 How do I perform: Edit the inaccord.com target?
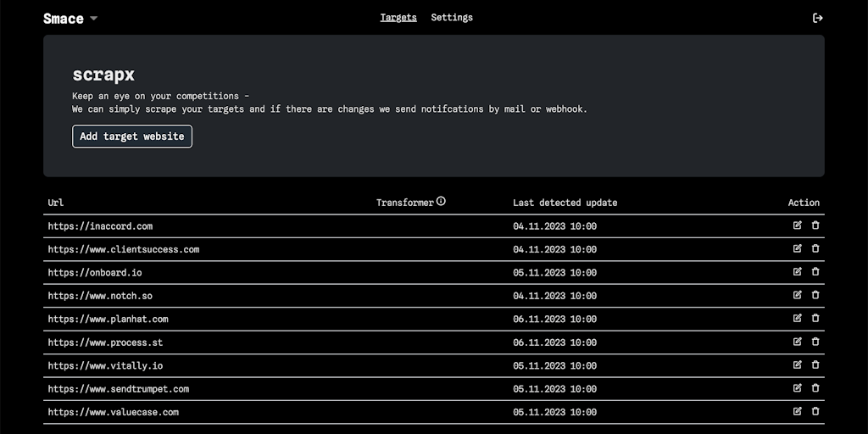(797, 225)
